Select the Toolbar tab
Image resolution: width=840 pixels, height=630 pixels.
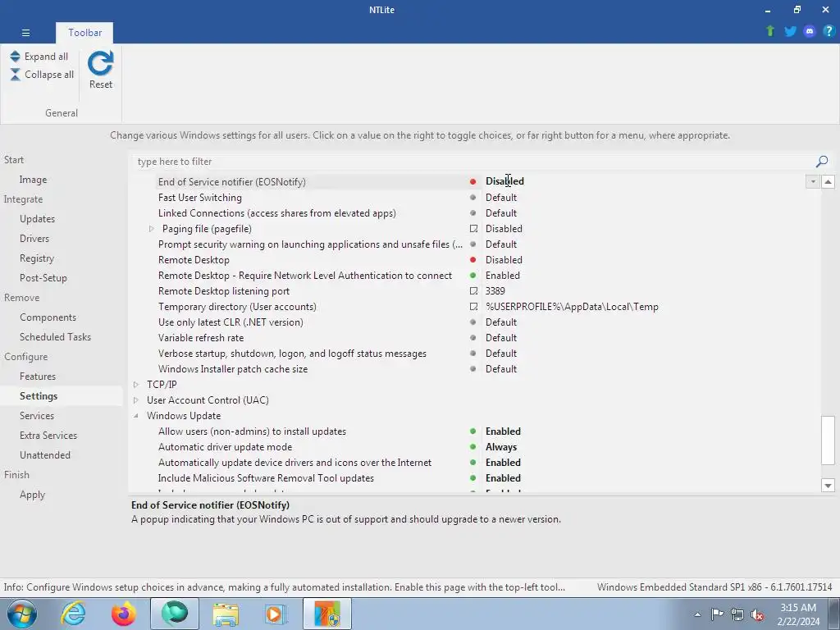tap(84, 33)
